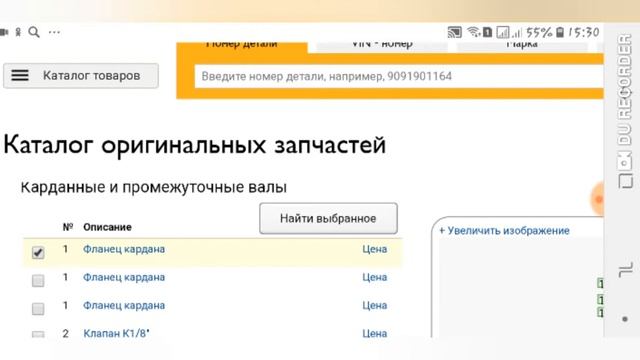Click Цена for second Фланец кардана row

click(374, 277)
